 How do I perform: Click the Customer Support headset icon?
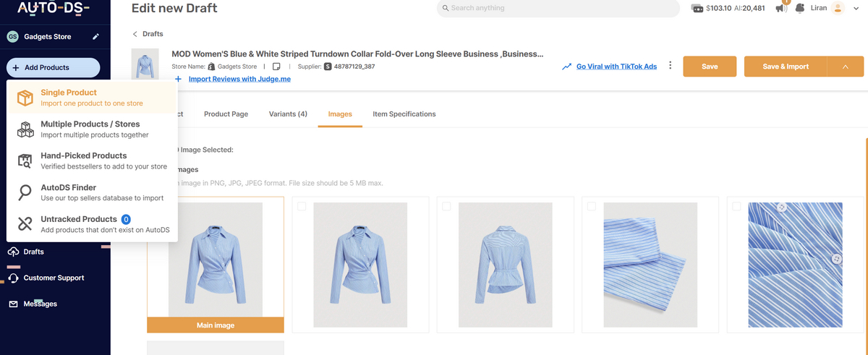pyautogui.click(x=14, y=278)
